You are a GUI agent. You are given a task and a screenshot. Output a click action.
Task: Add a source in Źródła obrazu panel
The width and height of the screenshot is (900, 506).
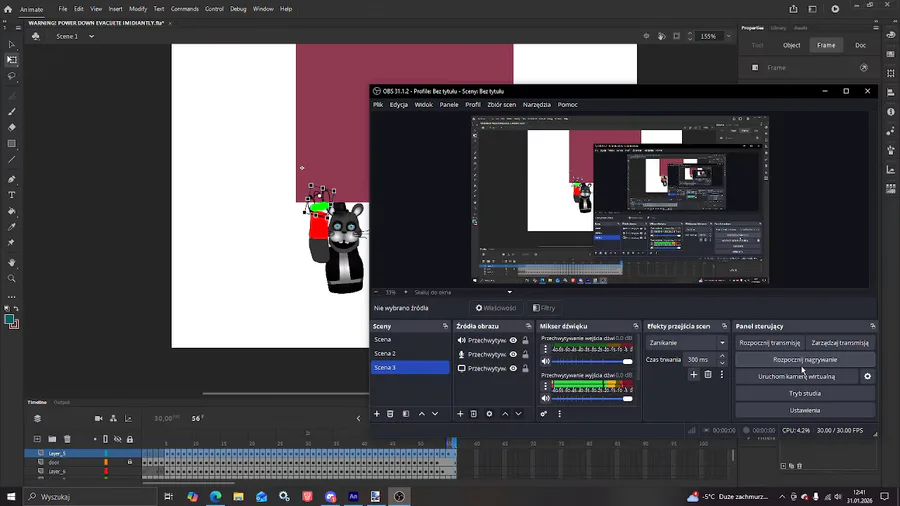[460, 414]
